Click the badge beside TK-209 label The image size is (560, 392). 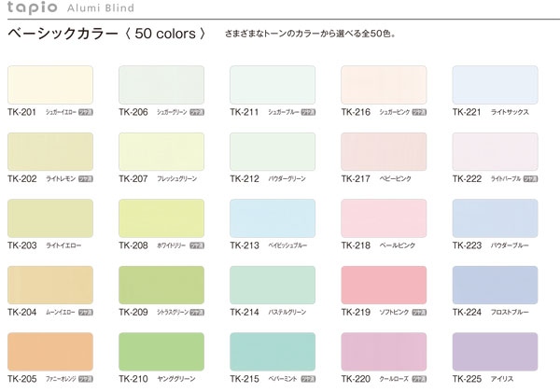point(198,313)
